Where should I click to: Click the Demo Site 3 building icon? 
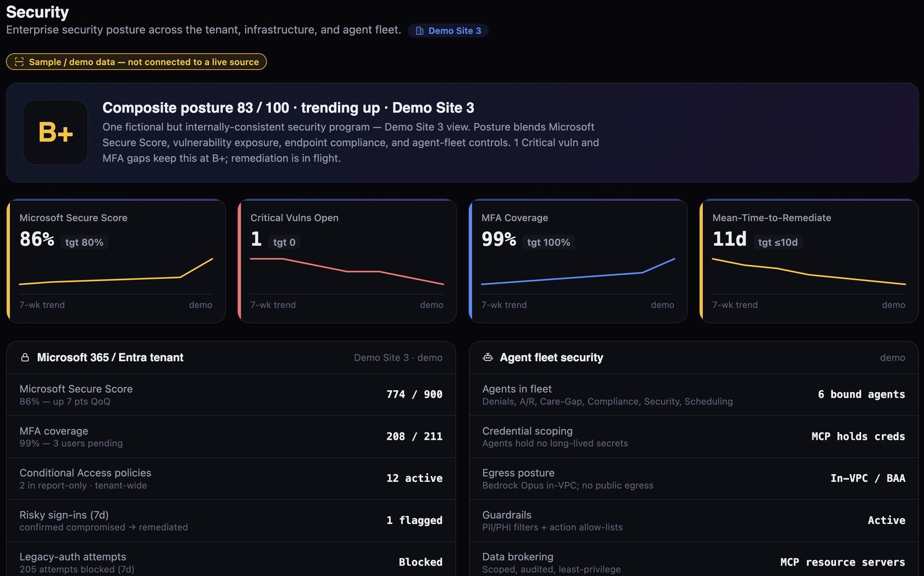pos(420,31)
